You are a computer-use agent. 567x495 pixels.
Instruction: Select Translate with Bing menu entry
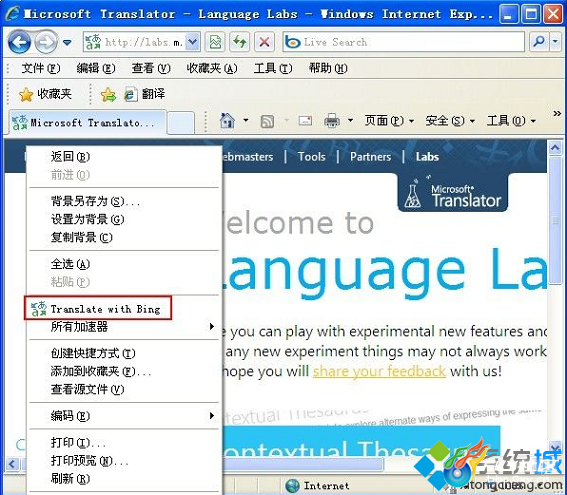click(98, 308)
